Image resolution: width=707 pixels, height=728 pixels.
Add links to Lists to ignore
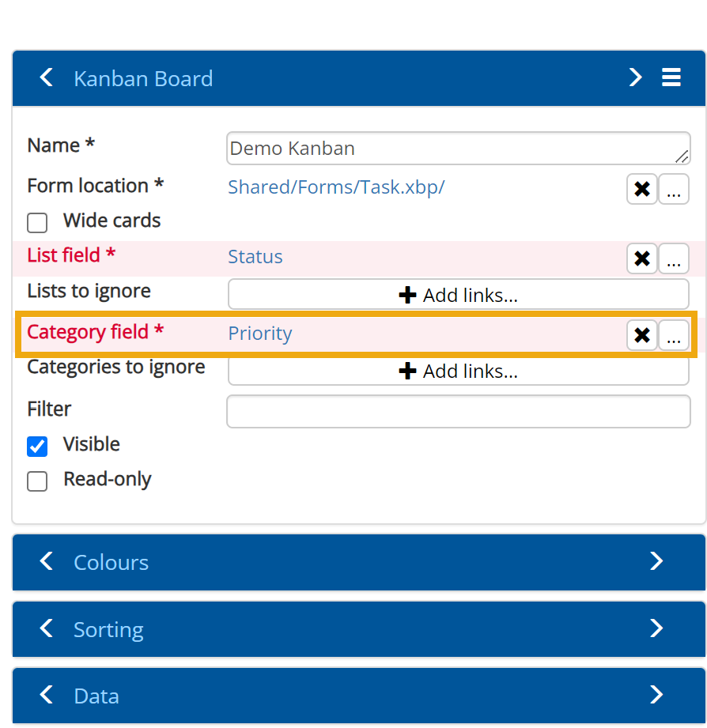click(459, 295)
